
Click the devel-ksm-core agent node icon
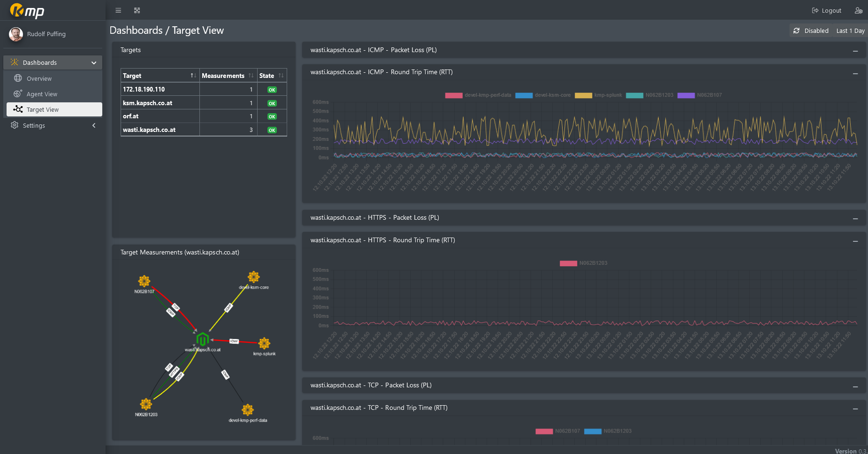pyautogui.click(x=254, y=277)
